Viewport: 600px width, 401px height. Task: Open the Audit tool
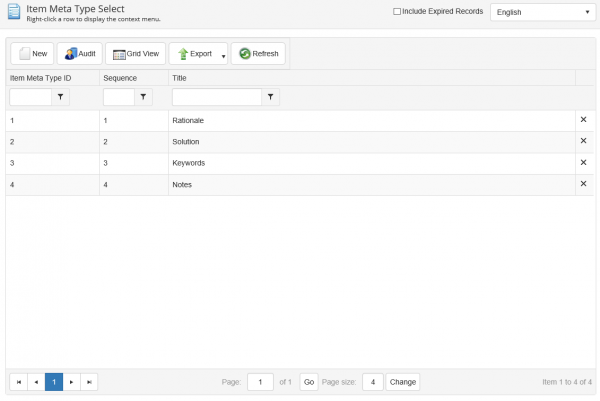click(x=80, y=54)
